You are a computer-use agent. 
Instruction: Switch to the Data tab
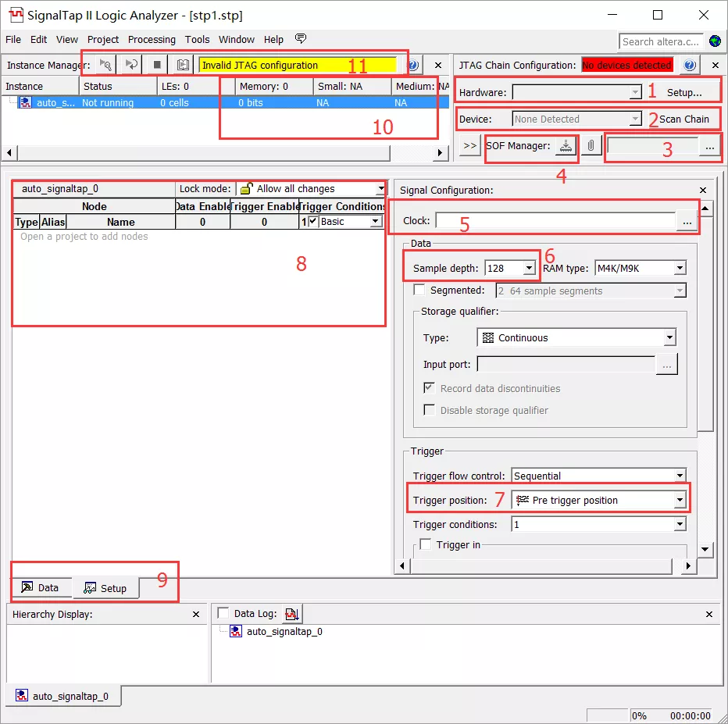[x=41, y=587]
